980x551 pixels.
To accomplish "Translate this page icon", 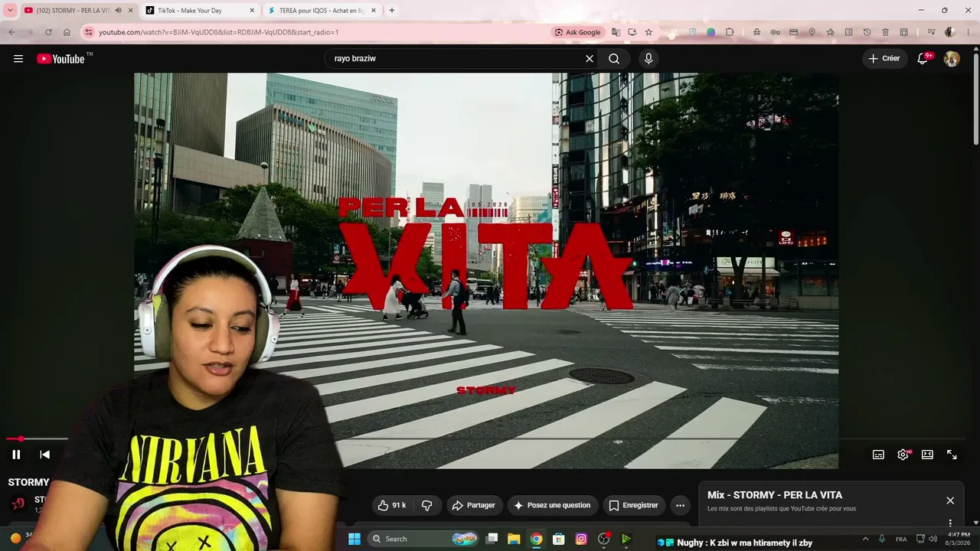I will point(615,32).
